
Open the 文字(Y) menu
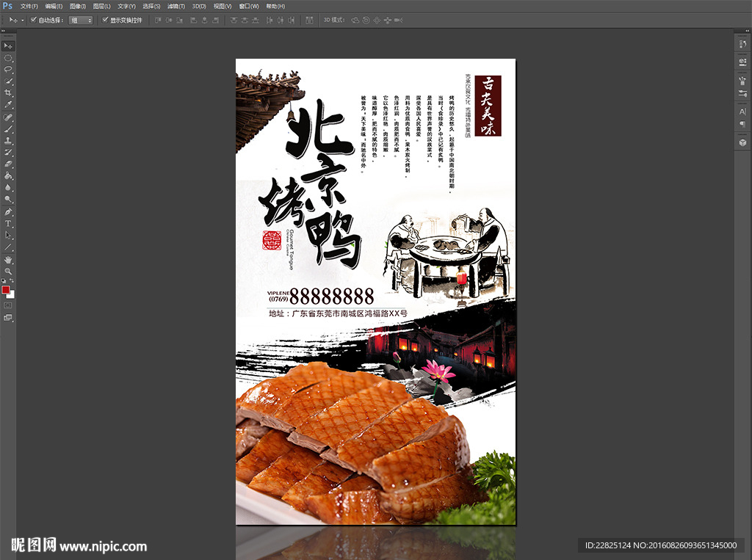[126, 6]
